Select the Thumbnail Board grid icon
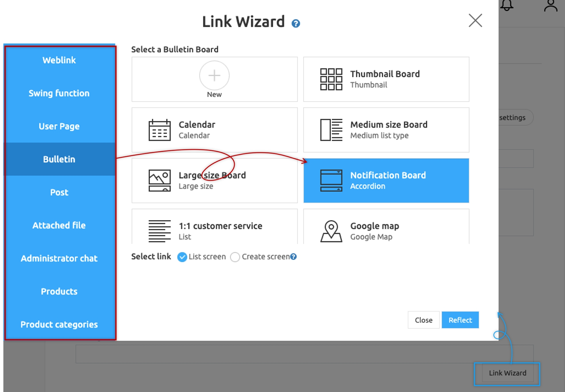Image resolution: width=565 pixels, height=392 pixels. coord(331,79)
